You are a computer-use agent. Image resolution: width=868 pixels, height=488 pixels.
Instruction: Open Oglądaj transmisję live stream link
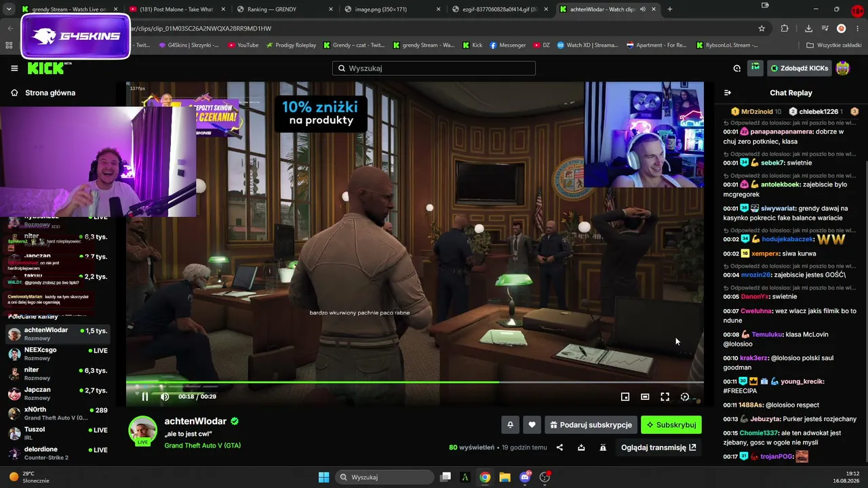coord(658,447)
